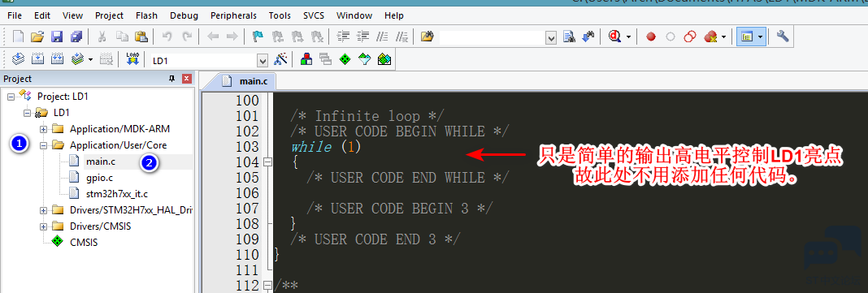Click the Uncomment selection icon
Viewport: 868px width, 293px height.
click(x=402, y=37)
